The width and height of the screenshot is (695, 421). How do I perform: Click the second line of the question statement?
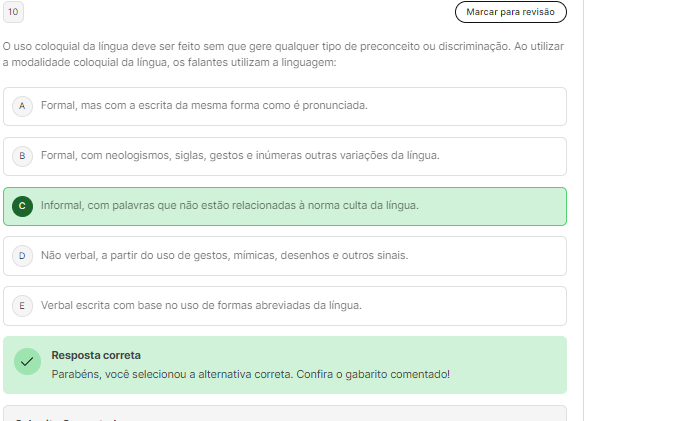[168, 63]
